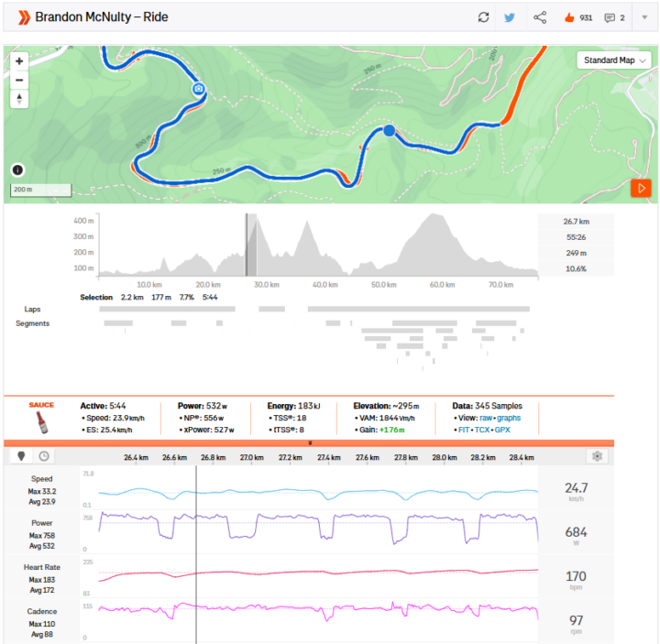Open the comments bubble icon
The image size is (660, 644).
tap(610, 17)
